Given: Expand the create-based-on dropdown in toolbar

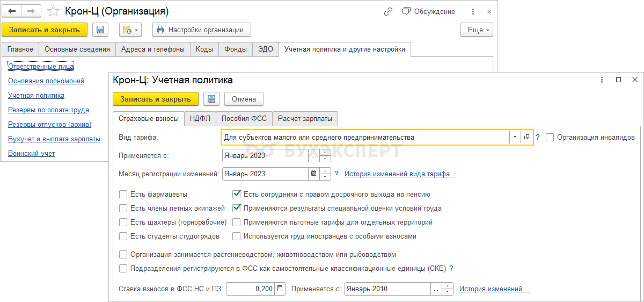Looking at the screenshot, I should click(130, 30).
